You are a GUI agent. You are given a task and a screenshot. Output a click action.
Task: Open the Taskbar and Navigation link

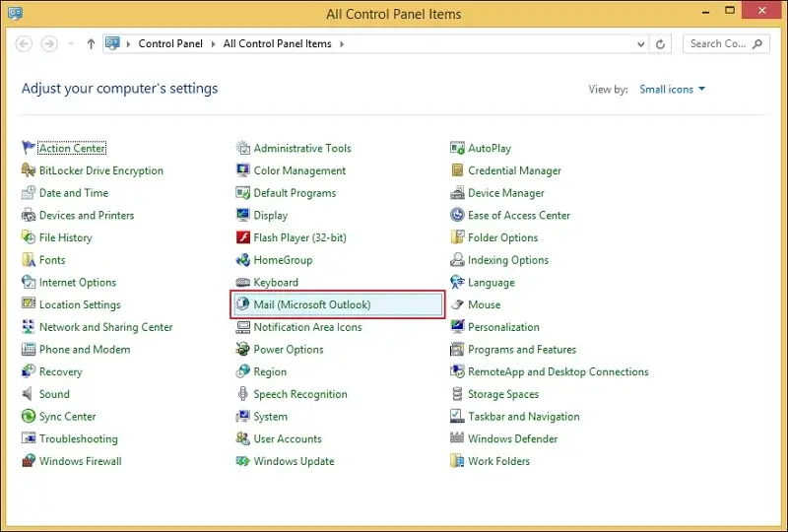[x=524, y=417]
